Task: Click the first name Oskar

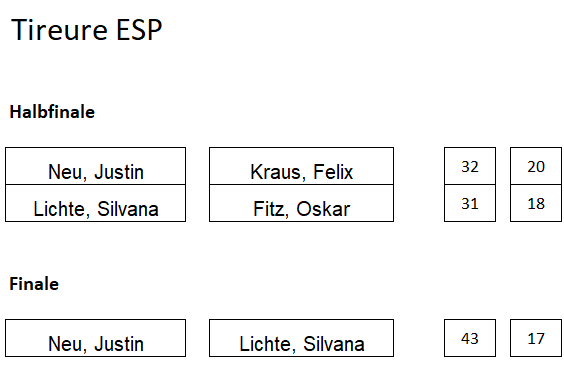Action: click(x=323, y=209)
